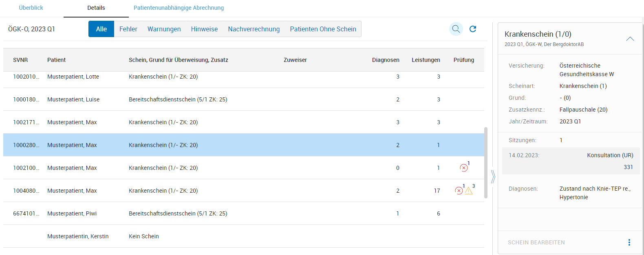The image size is (644, 255).
Task: Click red error icon in Musterpatient 1002100 row
Action: click(x=463, y=168)
